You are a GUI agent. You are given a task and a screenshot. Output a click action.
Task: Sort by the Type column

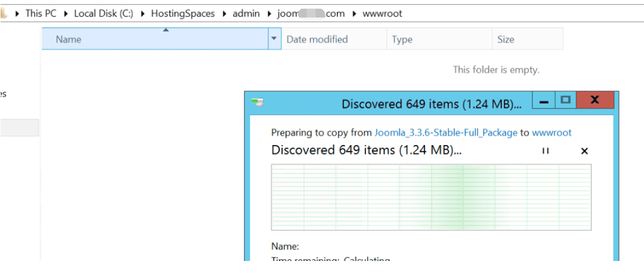click(x=439, y=39)
